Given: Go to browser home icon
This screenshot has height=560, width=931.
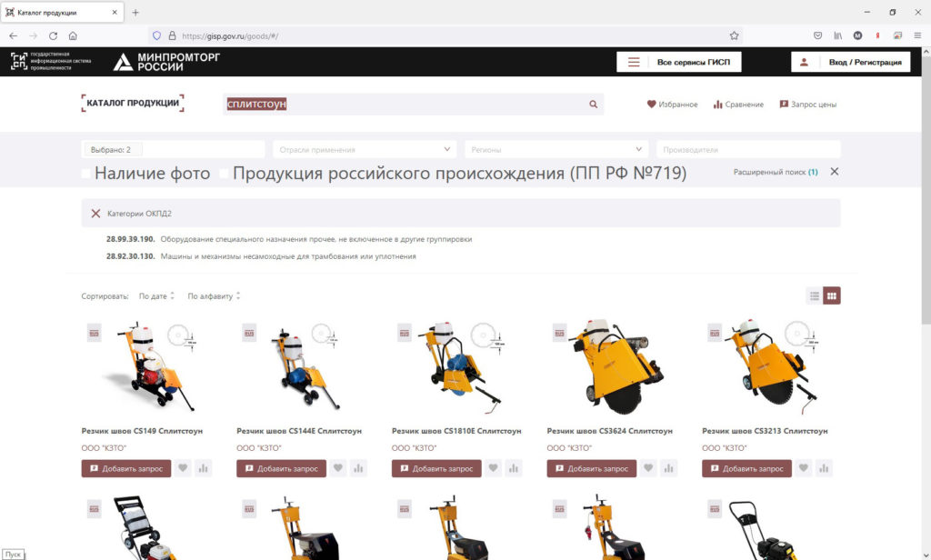Looking at the screenshot, I should [x=73, y=35].
